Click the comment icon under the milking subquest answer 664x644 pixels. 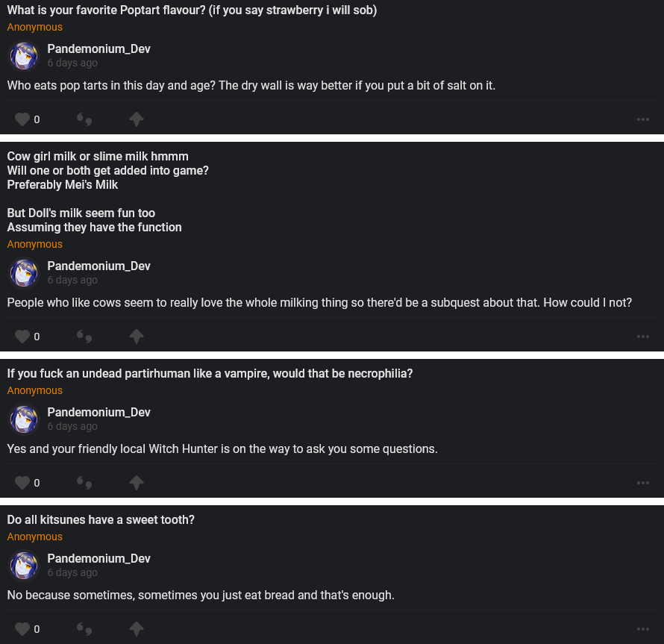tap(84, 337)
